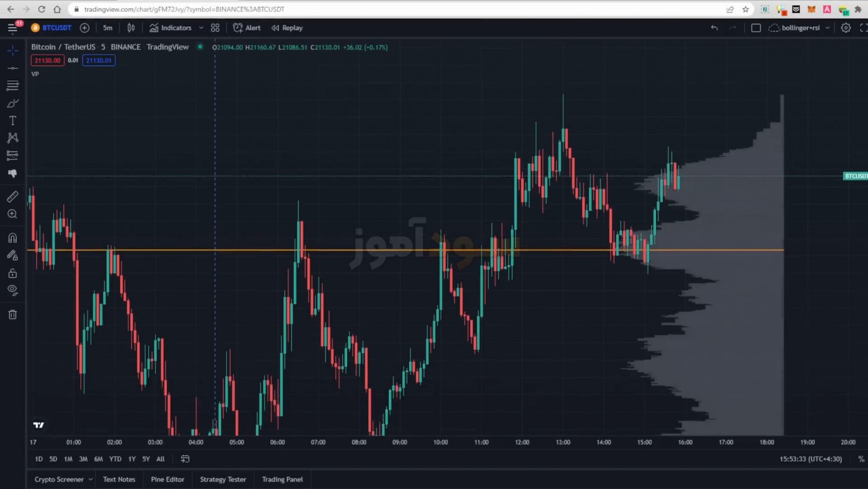Select the Text annotation tool

click(12, 120)
